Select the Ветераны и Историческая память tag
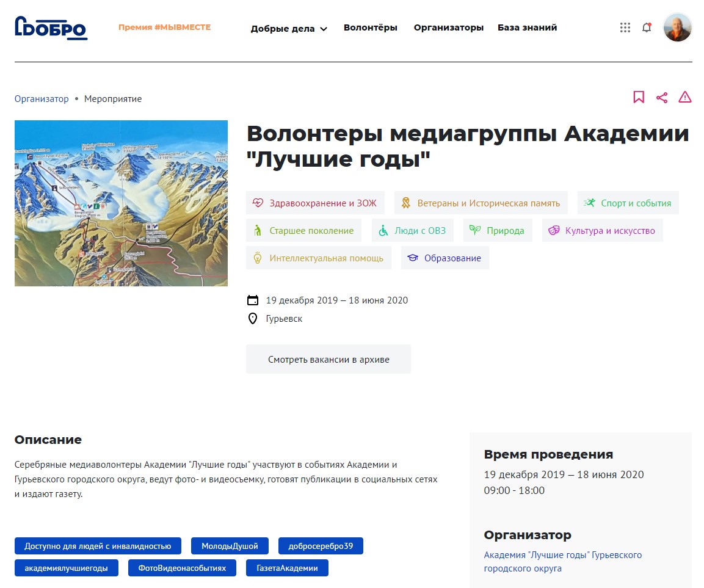The width and height of the screenshot is (704, 588). (481, 203)
